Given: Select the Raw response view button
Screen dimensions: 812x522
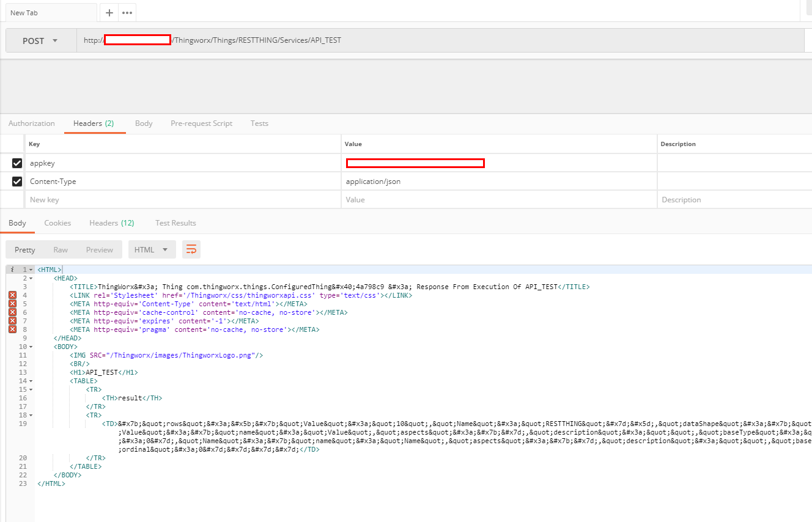Looking at the screenshot, I should (61, 249).
